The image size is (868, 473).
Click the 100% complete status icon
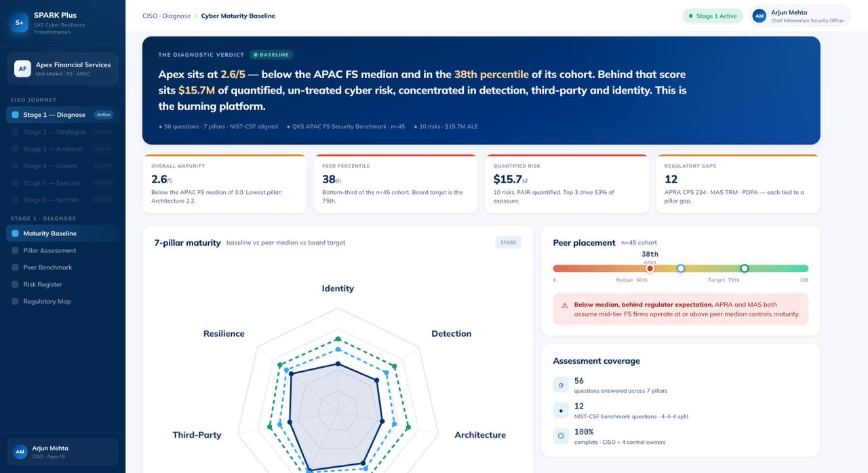(x=561, y=436)
